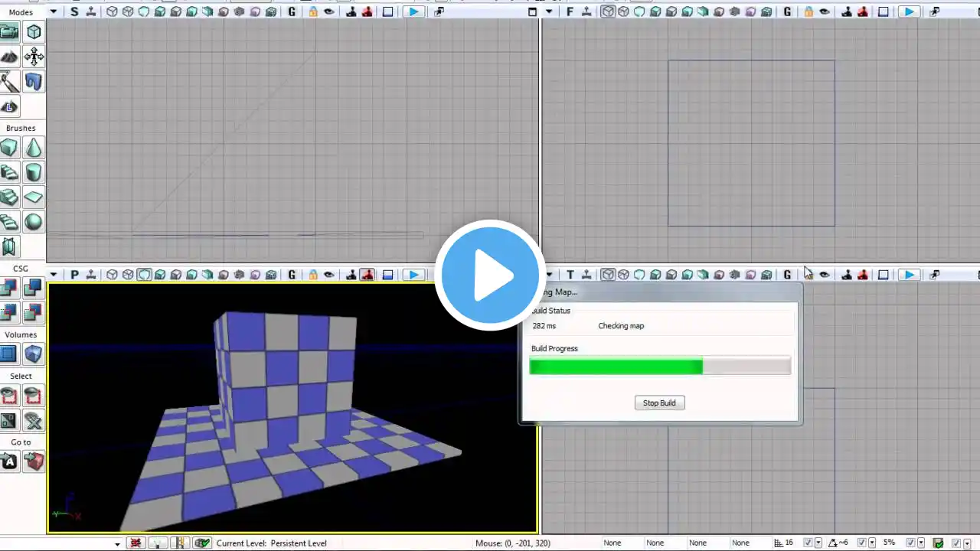This screenshot has height=551, width=980.
Task: Open perspective viewport options dropdown arrow
Action: coord(54,275)
